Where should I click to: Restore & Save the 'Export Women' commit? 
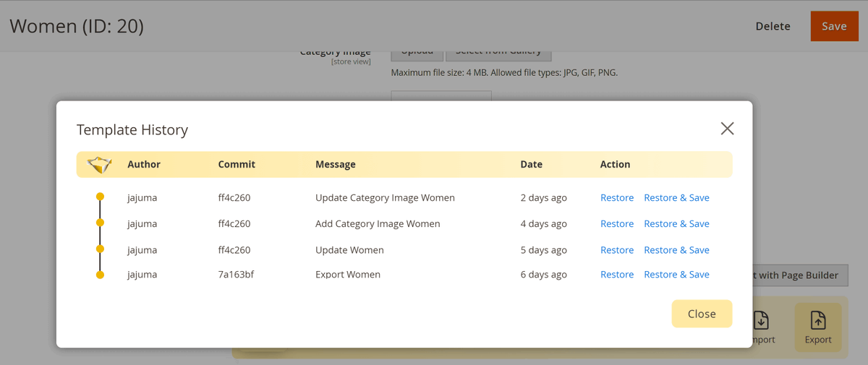pyautogui.click(x=676, y=275)
